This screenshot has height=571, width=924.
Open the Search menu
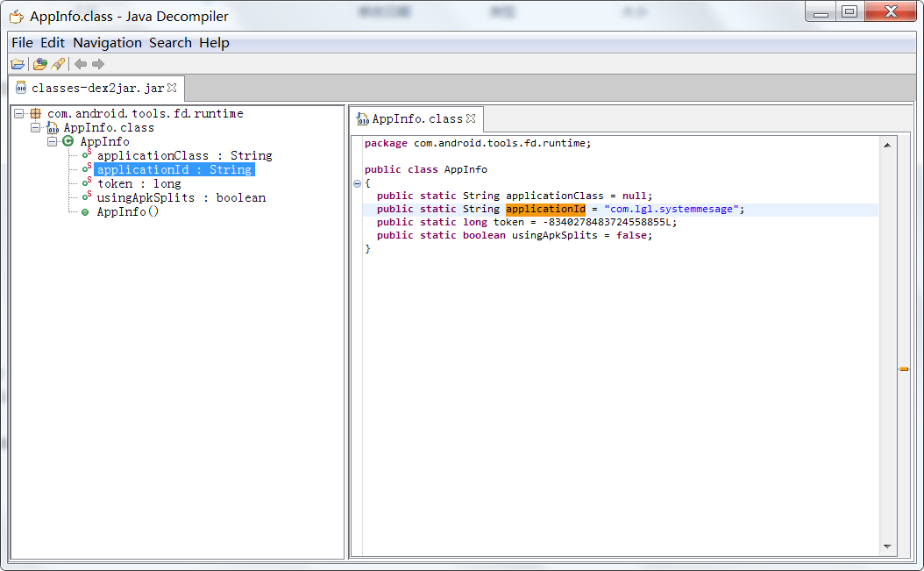click(x=170, y=43)
